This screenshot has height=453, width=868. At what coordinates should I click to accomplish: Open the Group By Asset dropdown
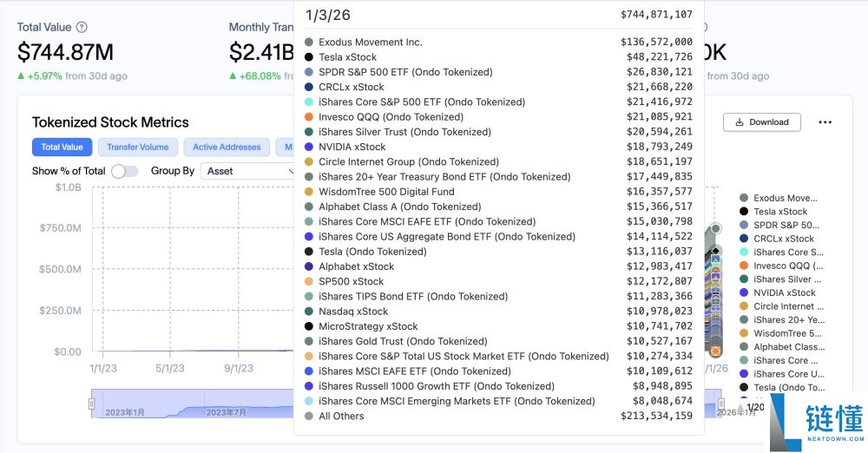click(x=247, y=171)
